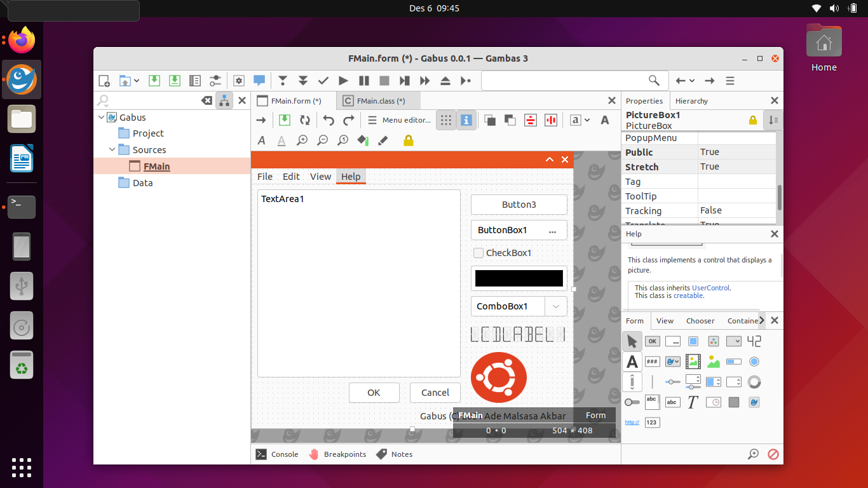The height and width of the screenshot is (488, 868).
Task: Select the CheckBox control in the toolbox
Action: point(693,341)
